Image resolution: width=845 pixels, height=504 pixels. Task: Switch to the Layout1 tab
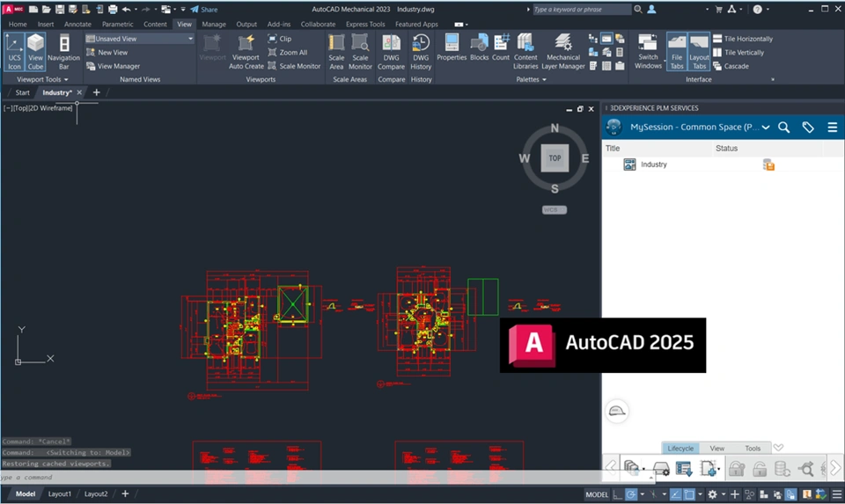pyautogui.click(x=59, y=493)
